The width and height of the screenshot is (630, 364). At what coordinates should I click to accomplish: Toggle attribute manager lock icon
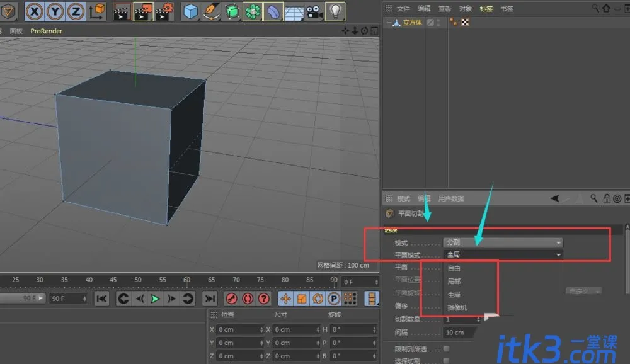607,198
